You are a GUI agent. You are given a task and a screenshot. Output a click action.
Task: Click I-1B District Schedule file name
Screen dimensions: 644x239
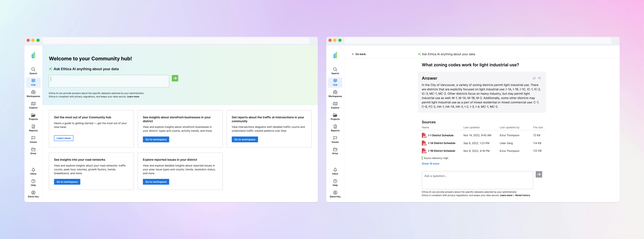pos(441,151)
